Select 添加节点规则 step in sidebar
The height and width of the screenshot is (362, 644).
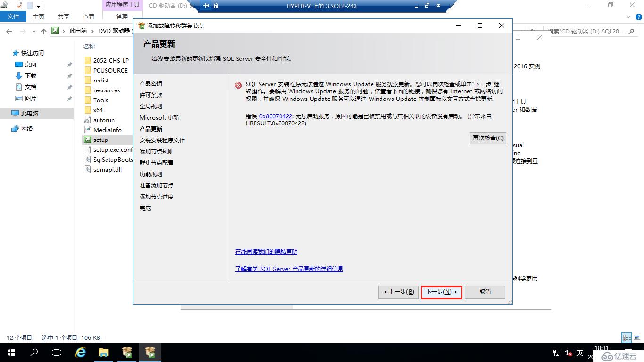pos(157,151)
